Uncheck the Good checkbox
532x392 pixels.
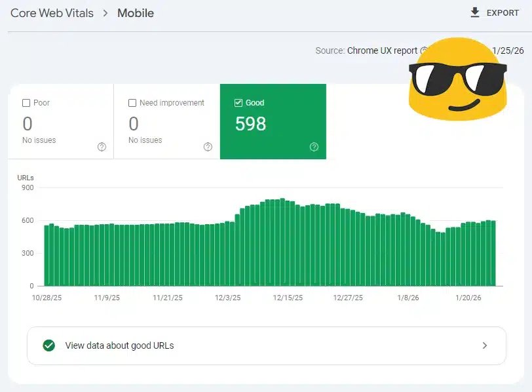[238, 102]
